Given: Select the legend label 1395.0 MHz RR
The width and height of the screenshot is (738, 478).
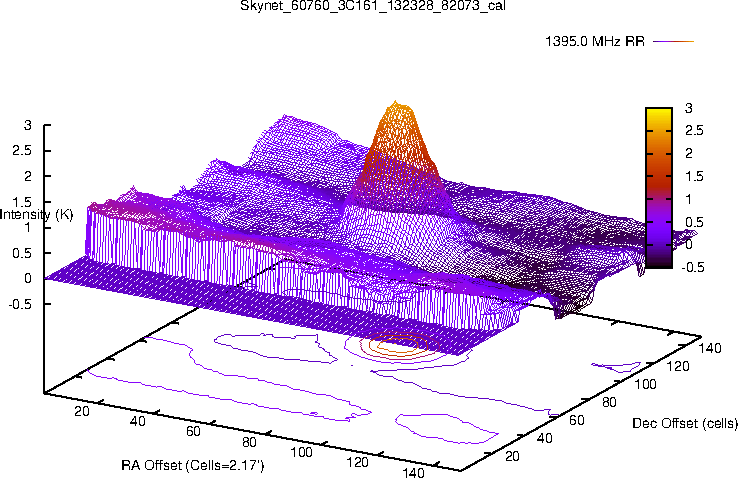Looking at the screenshot, I should coord(595,41).
